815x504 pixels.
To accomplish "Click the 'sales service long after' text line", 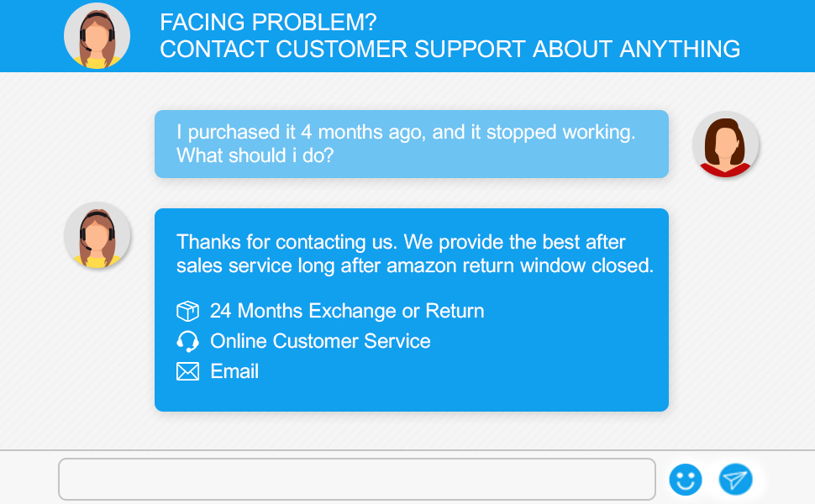I will tap(414, 266).
